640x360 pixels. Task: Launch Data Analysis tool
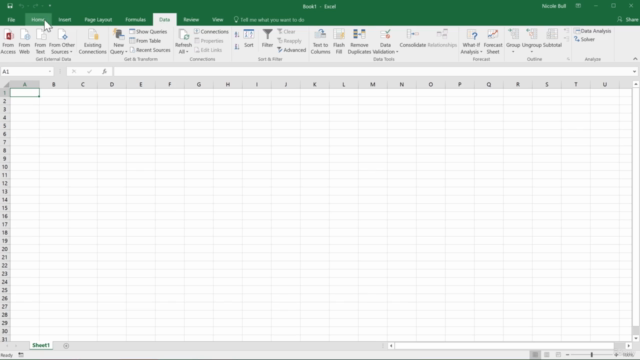point(593,31)
